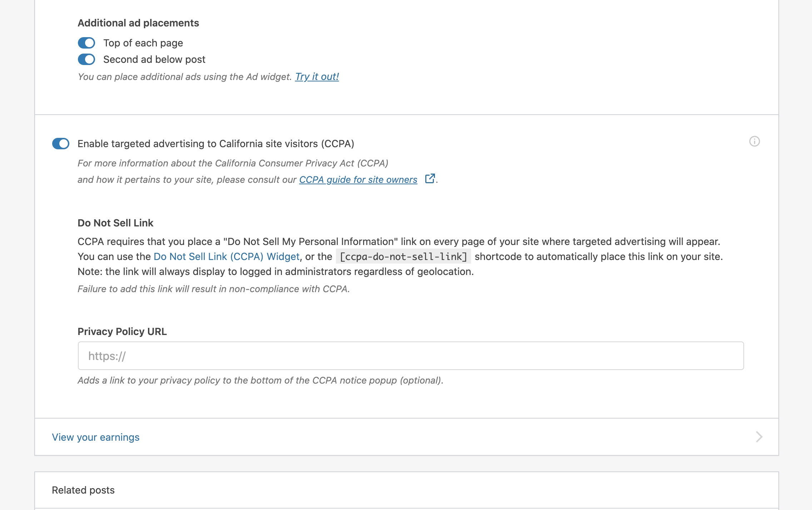
Task: Click the "Additional ad placements" heading
Action: pos(138,23)
